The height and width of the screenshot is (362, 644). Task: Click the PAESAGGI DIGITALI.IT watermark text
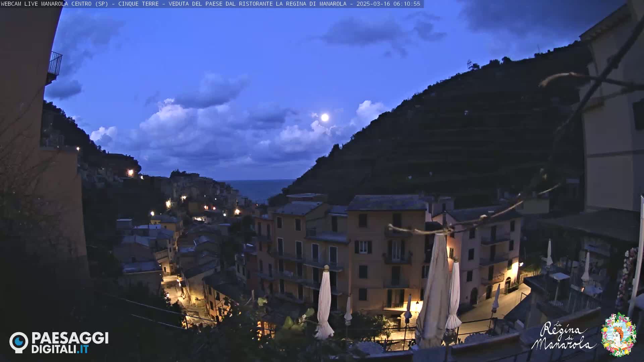point(70,343)
